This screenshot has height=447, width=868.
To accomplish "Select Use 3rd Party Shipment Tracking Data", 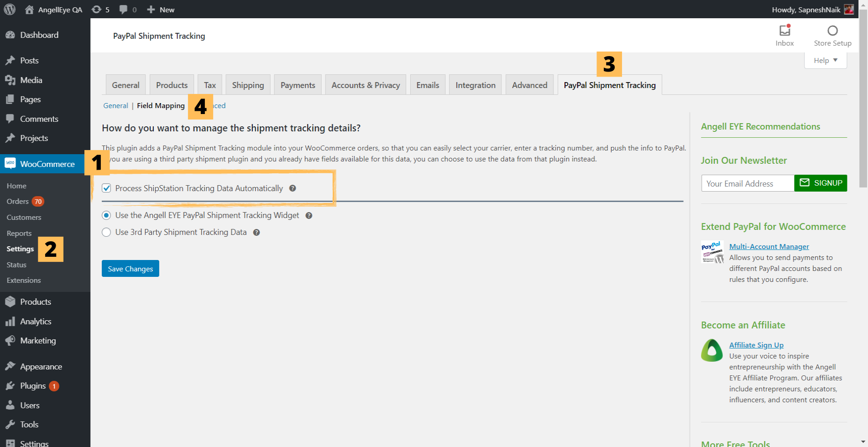I will (106, 232).
